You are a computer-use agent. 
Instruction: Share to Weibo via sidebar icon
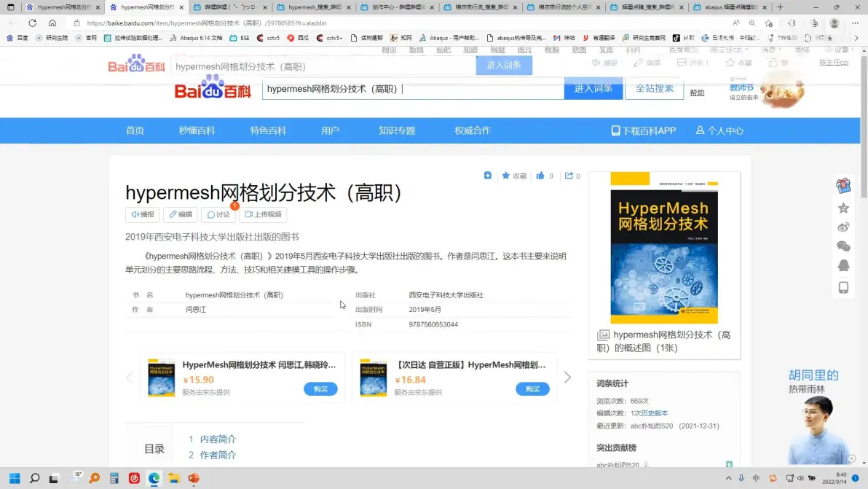(843, 227)
